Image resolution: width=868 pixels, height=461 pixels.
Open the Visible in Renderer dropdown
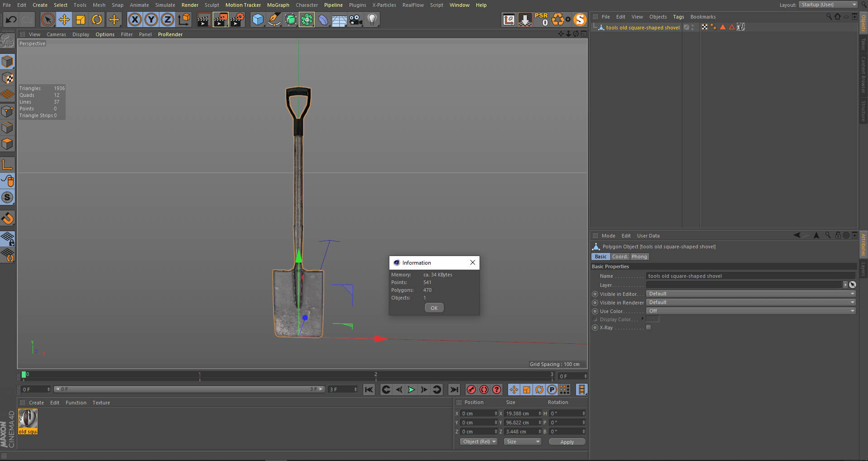pyautogui.click(x=751, y=302)
